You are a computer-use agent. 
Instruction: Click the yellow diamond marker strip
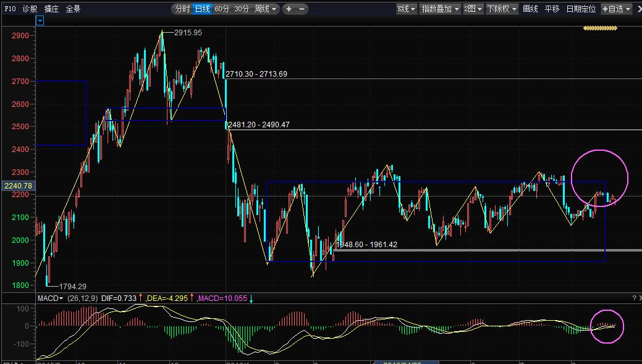600,28
